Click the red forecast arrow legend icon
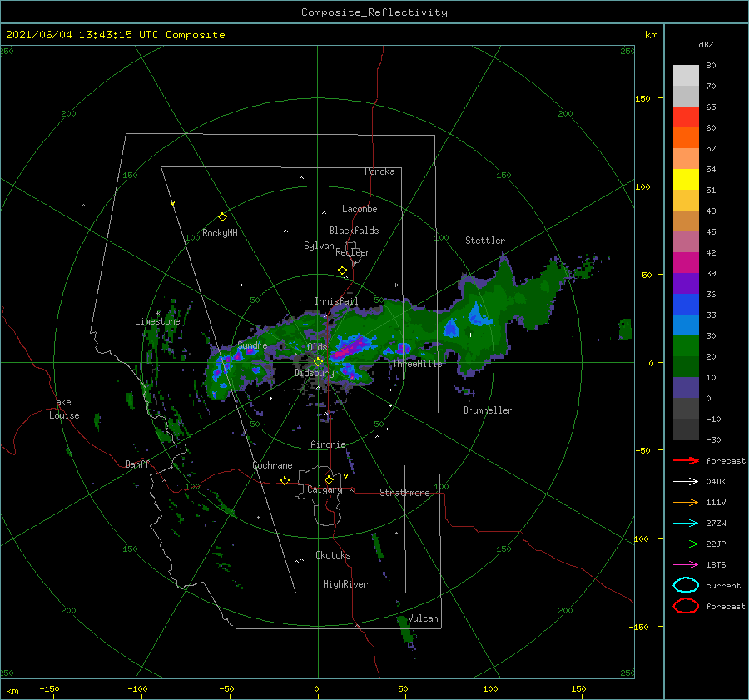This screenshot has height=700, width=749. [x=686, y=460]
